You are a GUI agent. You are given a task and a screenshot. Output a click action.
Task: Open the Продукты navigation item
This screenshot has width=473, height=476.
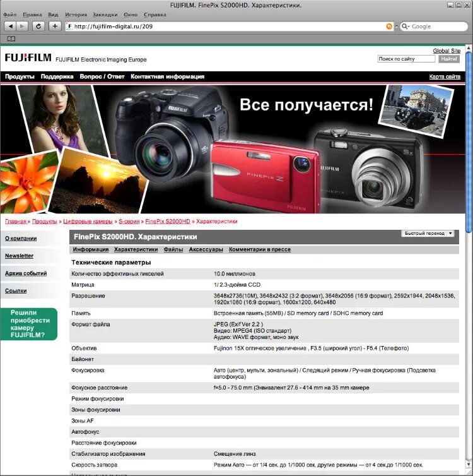click(20, 76)
